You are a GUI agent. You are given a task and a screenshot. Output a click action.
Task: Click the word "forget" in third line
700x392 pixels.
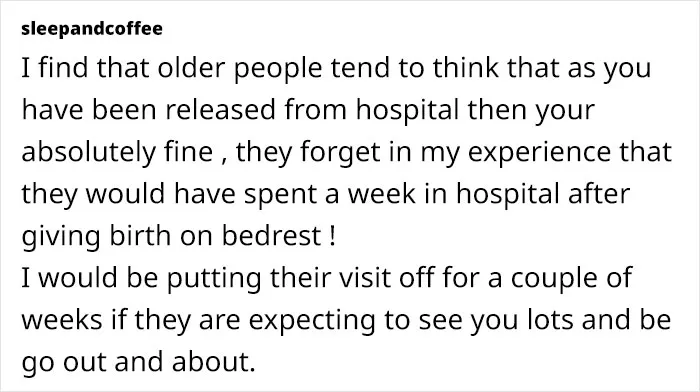(340, 152)
